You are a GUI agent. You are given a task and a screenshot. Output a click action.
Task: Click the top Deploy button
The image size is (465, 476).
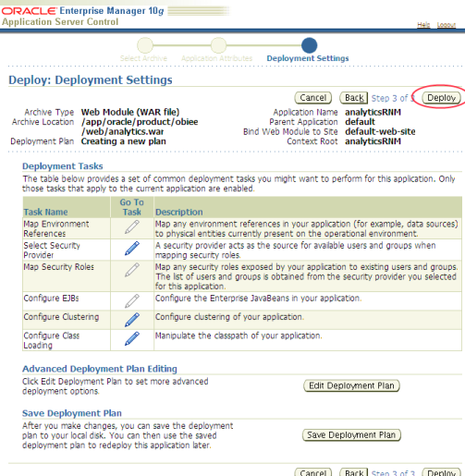point(441,98)
